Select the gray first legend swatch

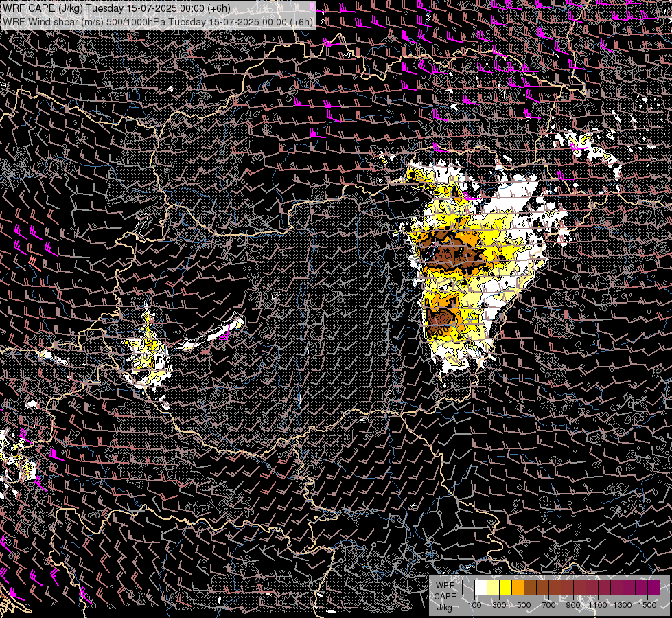[468, 587]
